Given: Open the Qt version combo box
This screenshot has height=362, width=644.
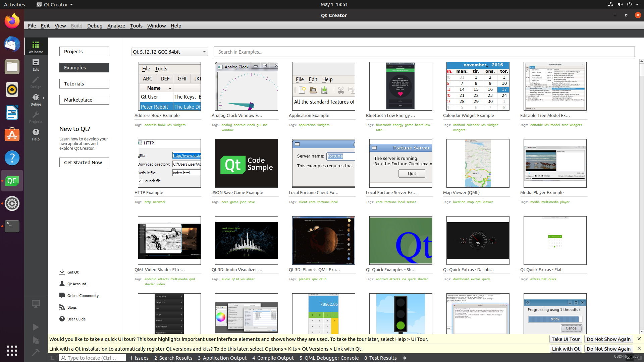Looking at the screenshot, I should pos(169,52).
